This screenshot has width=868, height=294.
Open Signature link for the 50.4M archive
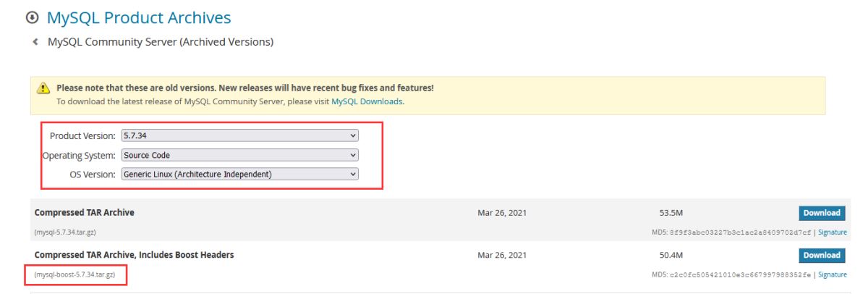click(832, 274)
